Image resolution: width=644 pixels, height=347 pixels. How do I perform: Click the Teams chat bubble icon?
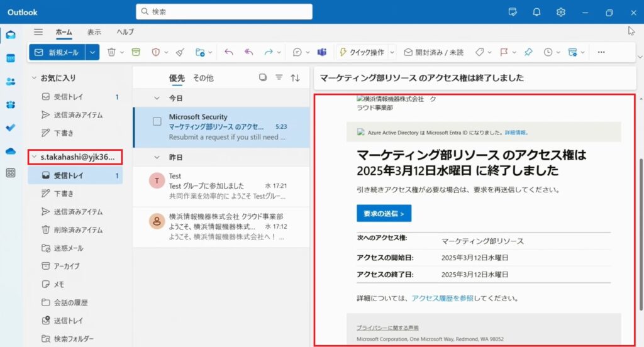(x=297, y=52)
